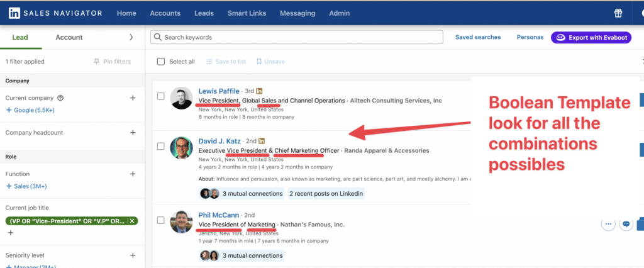Go to the Home menu
Viewport: 644px width, 268px height.
click(x=126, y=13)
